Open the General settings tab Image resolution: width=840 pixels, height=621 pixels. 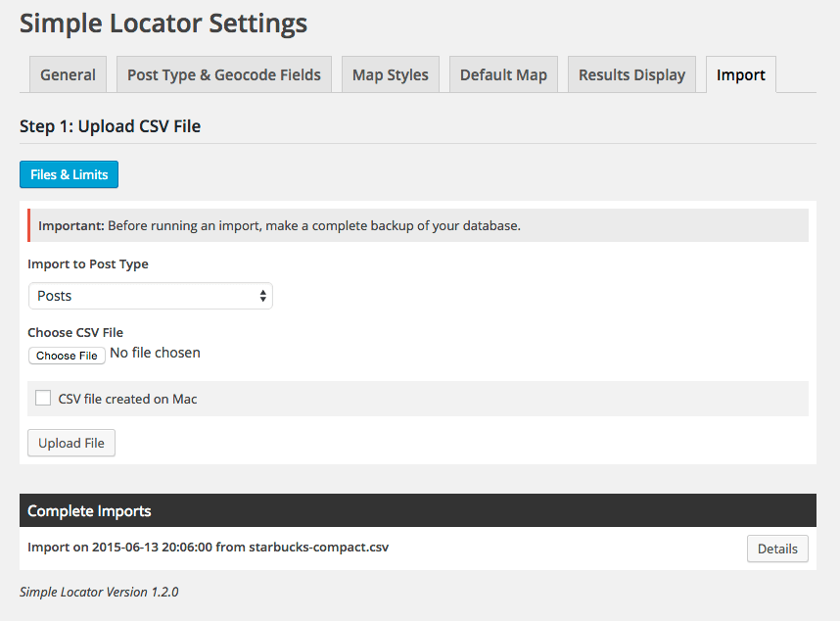click(x=68, y=74)
